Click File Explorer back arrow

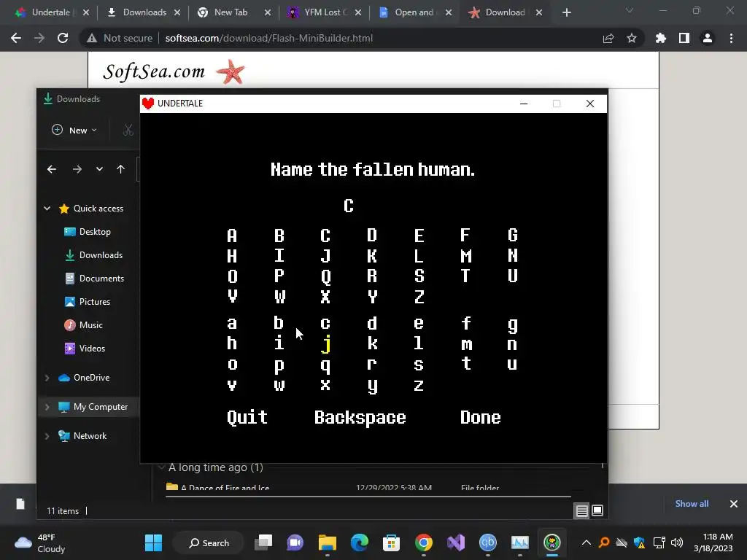tap(52, 169)
